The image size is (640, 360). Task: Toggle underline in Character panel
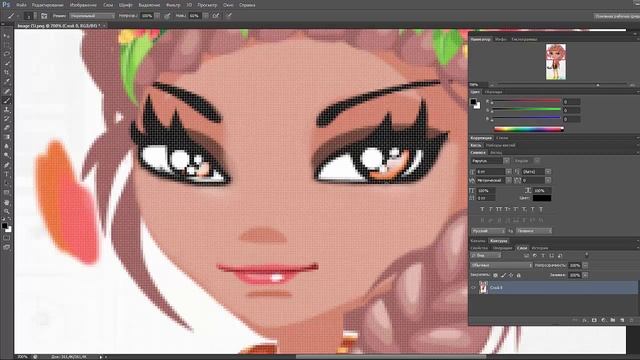[533, 209]
